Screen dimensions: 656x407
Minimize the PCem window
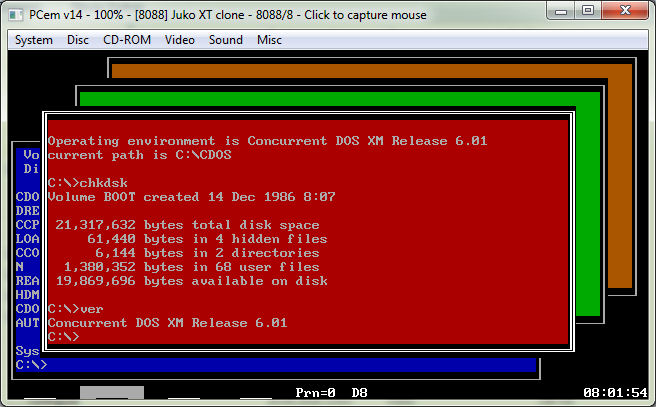pos(561,11)
